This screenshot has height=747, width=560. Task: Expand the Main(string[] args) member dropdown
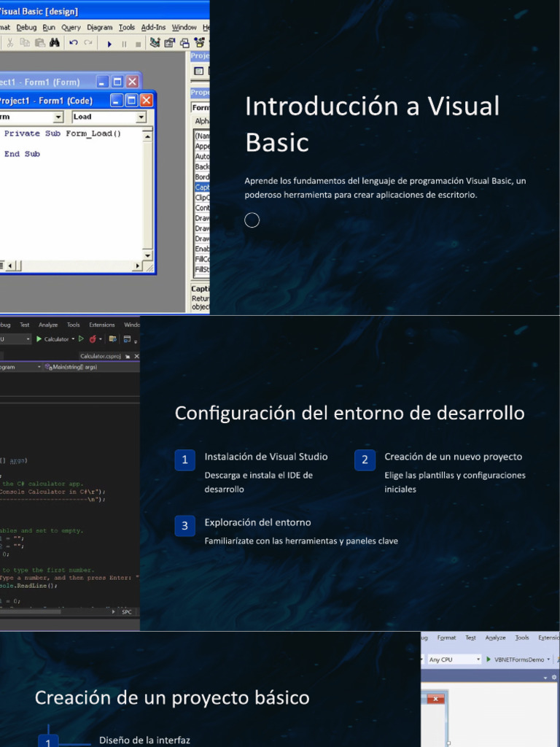39,367
